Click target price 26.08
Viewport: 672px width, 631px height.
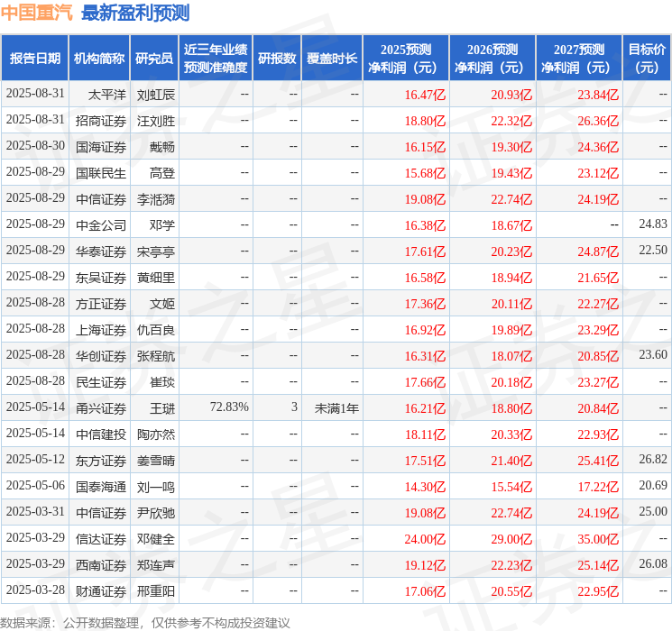coord(653,563)
